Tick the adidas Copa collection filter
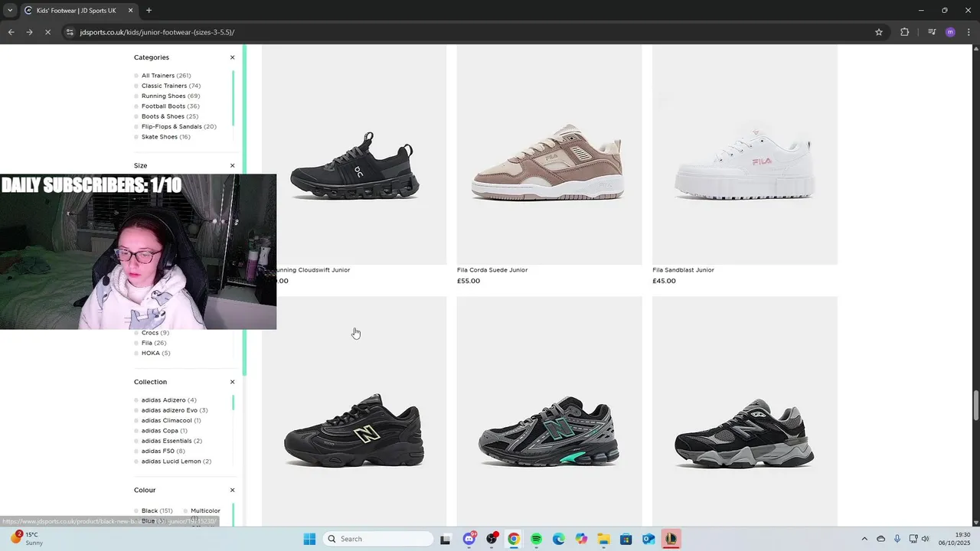This screenshot has height=551, width=980. [x=136, y=431]
